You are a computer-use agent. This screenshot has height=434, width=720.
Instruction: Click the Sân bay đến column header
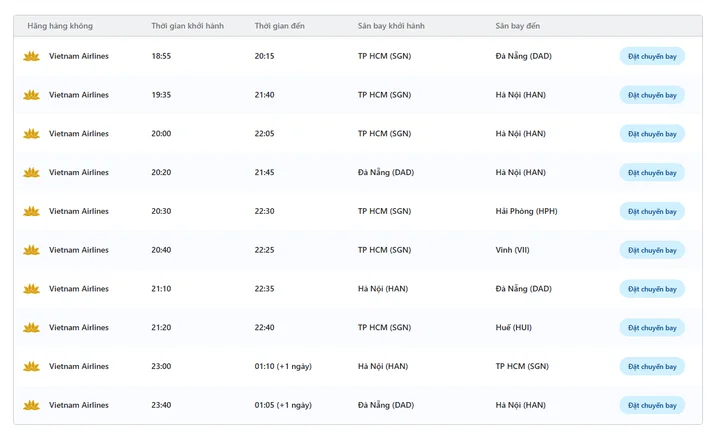pos(517,24)
